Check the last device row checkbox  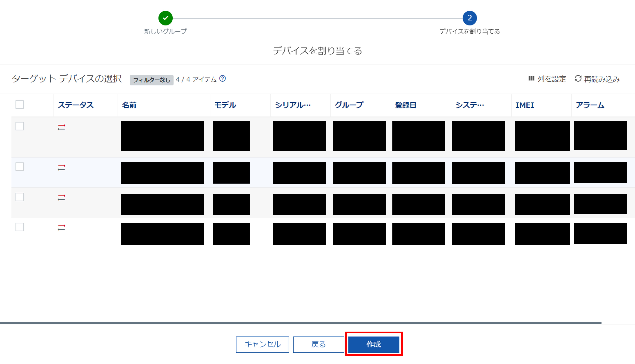(19, 227)
